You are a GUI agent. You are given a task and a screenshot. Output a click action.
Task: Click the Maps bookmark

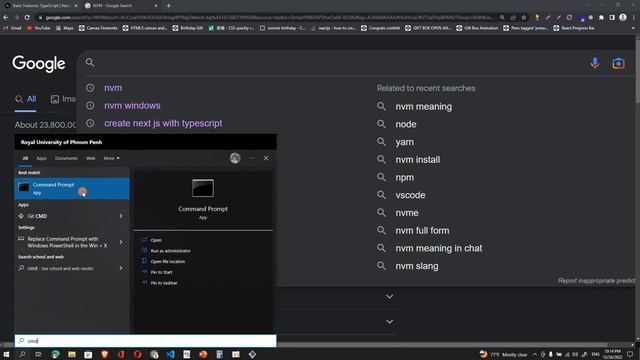coord(64,28)
